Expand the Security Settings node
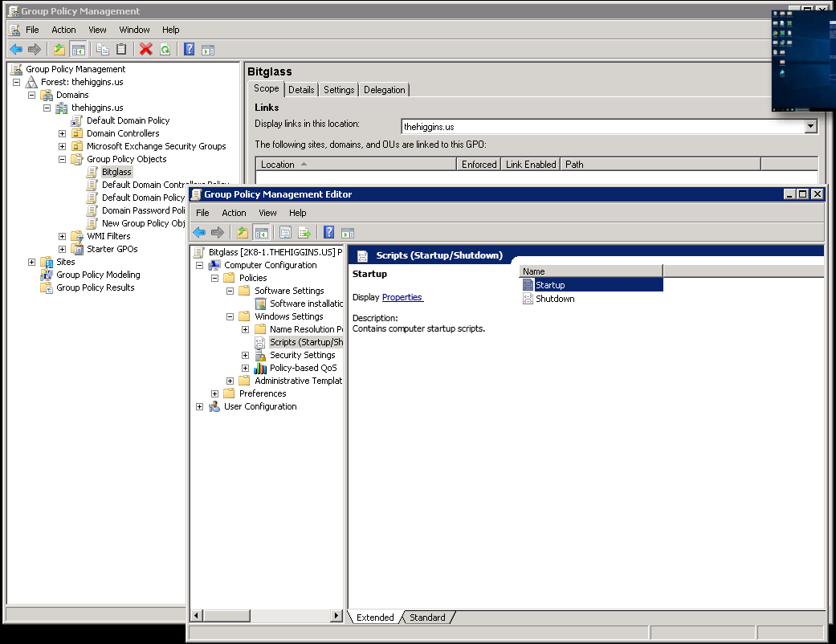836x644 pixels. 245,354
